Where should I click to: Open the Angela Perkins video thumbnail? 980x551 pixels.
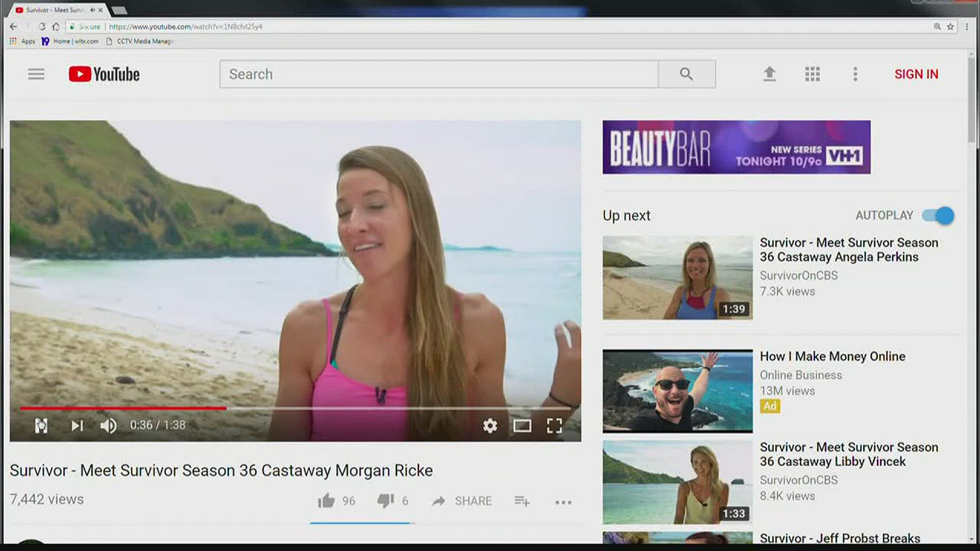pyautogui.click(x=677, y=278)
